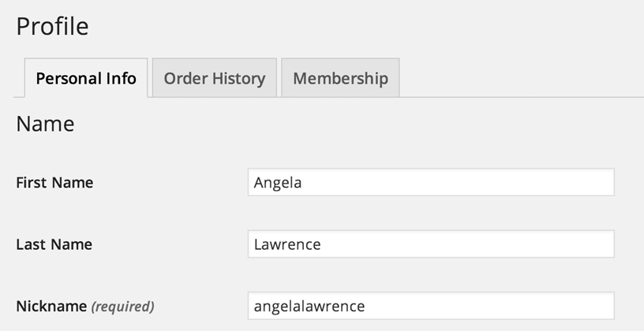Place cursor on the "angelalawrence" text
The height and width of the screenshot is (331, 644).
tap(309, 306)
